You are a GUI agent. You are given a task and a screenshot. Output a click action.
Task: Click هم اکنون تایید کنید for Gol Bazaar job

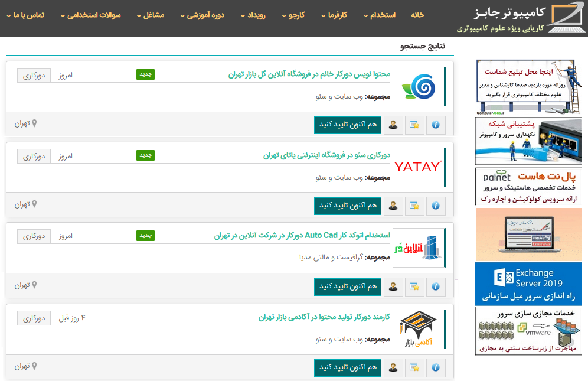[348, 125]
